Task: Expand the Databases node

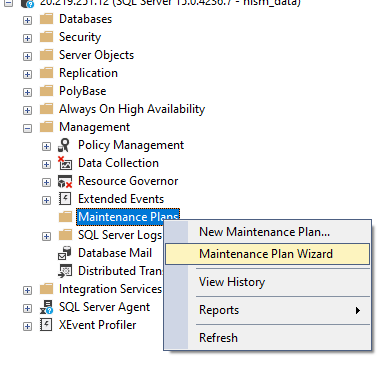Action: pos(27,20)
